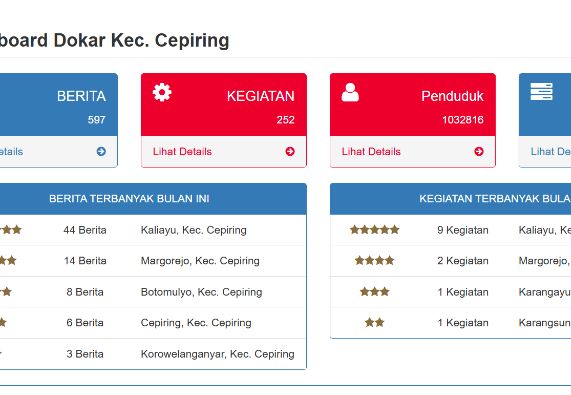
Task: Click five-star rating beside 9 Kegiatan
Action: pos(375,230)
